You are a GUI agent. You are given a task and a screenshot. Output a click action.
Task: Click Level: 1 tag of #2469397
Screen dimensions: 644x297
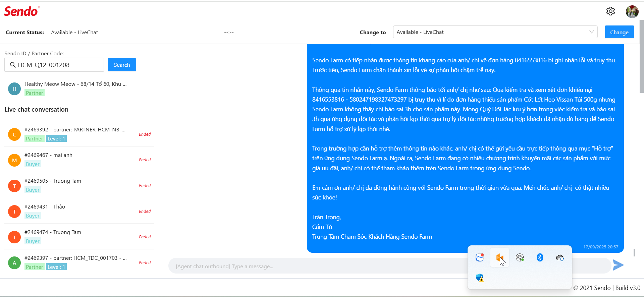coord(56,267)
